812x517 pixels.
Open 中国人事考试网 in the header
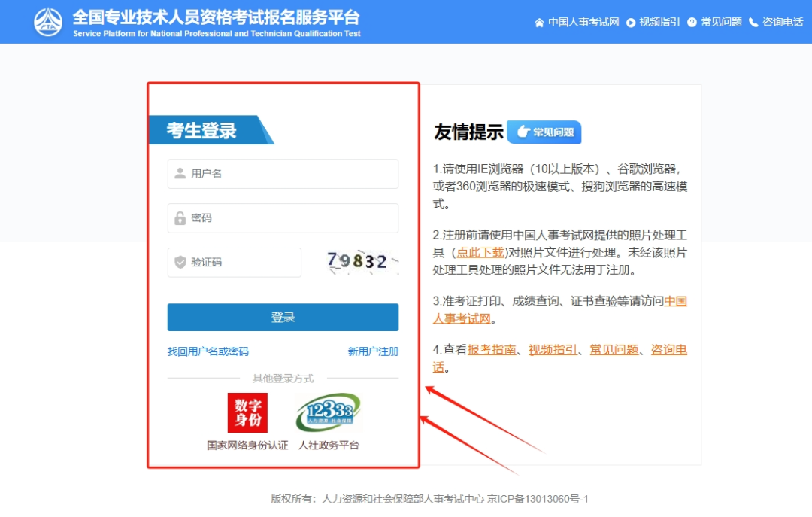pyautogui.click(x=583, y=23)
